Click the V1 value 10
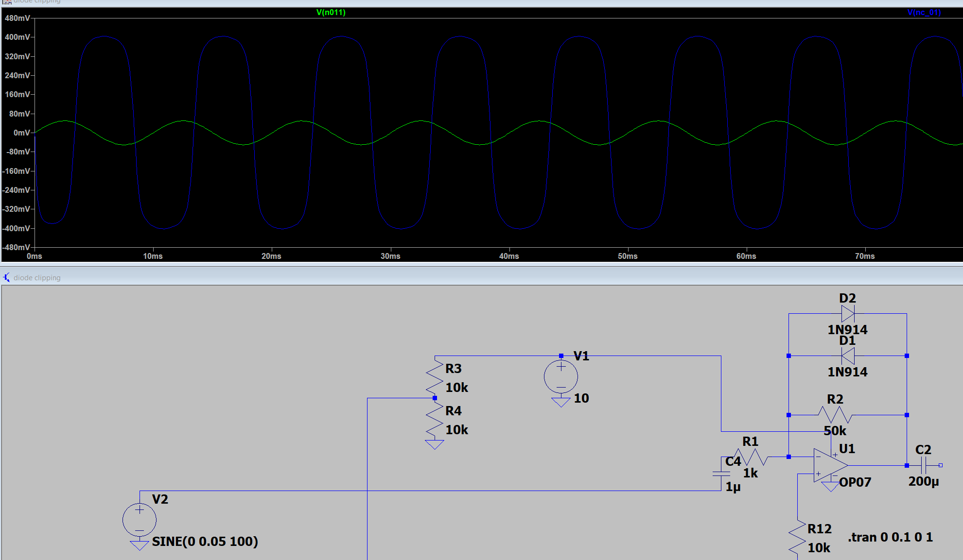The height and width of the screenshot is (560, 963). pos(581,398)
